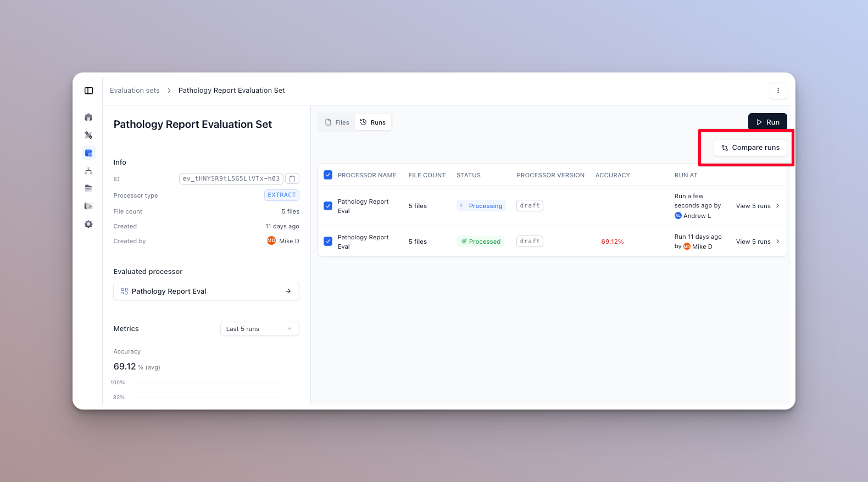Open the wrench-and-pencil tools sidebar icon

[x=88, y=135]
